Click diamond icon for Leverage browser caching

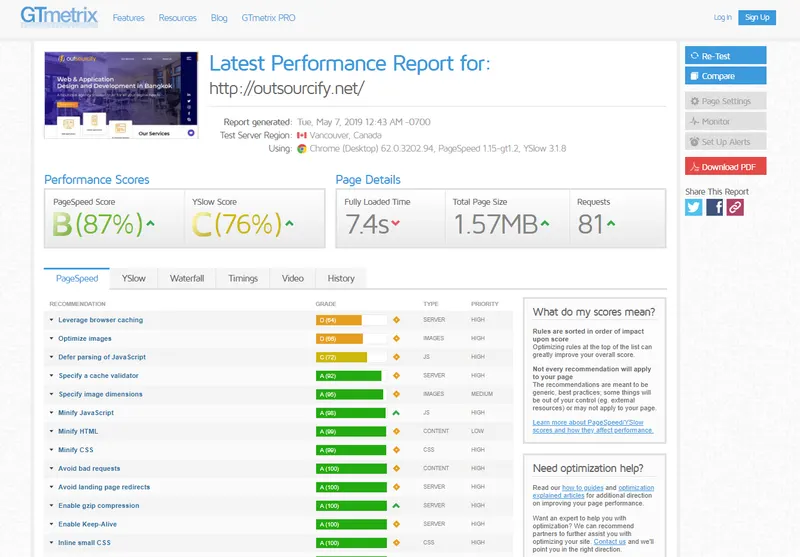pyautogui.click(x=396, y=320)
